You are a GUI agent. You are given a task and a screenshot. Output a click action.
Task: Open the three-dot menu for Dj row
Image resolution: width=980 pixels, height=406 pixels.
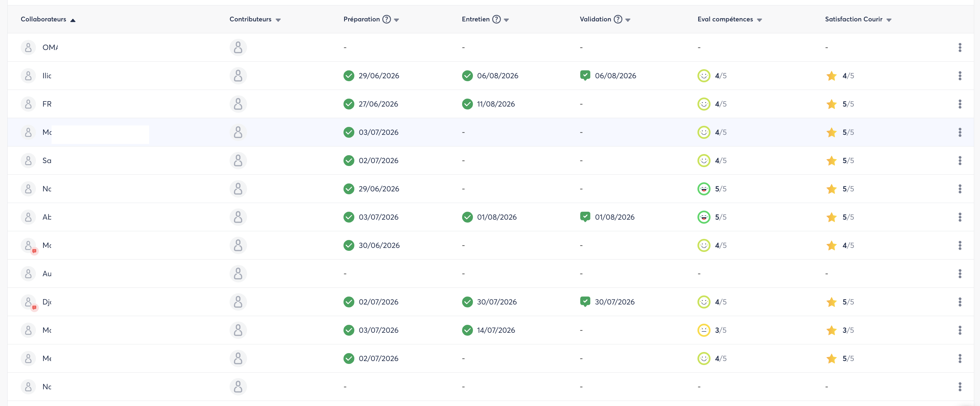(x=959, y=302)
